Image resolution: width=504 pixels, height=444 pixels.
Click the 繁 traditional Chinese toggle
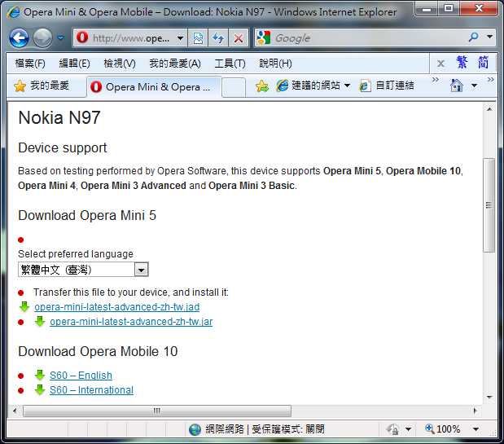pos(462,63)
